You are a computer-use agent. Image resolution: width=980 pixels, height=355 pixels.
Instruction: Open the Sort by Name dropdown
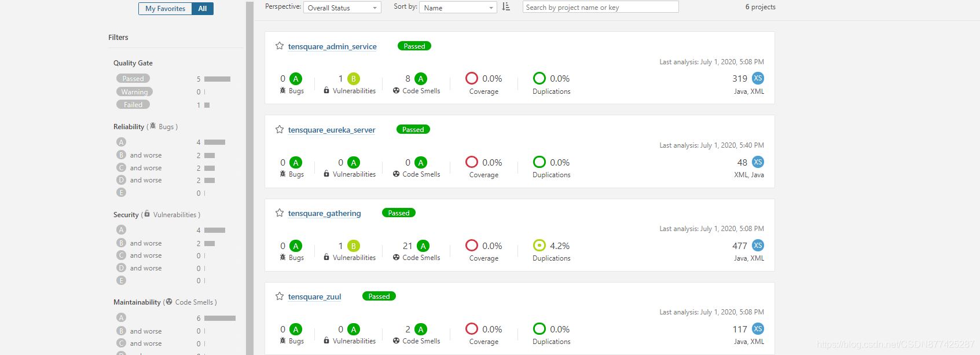pos(458,8)
